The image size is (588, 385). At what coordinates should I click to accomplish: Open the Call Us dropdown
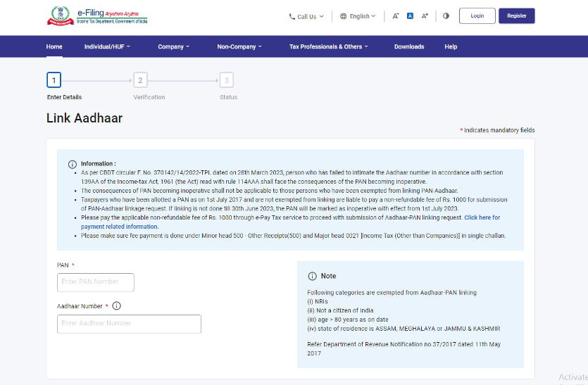point(306,16)
